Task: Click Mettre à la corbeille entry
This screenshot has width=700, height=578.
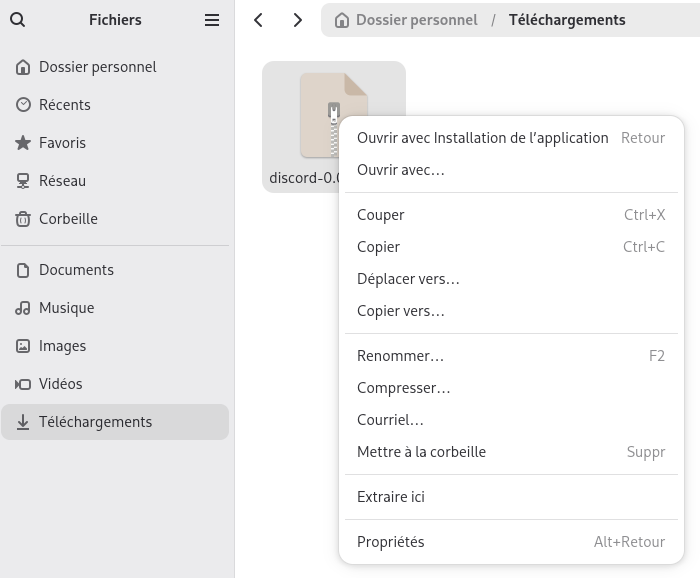Action: point(421,452)
